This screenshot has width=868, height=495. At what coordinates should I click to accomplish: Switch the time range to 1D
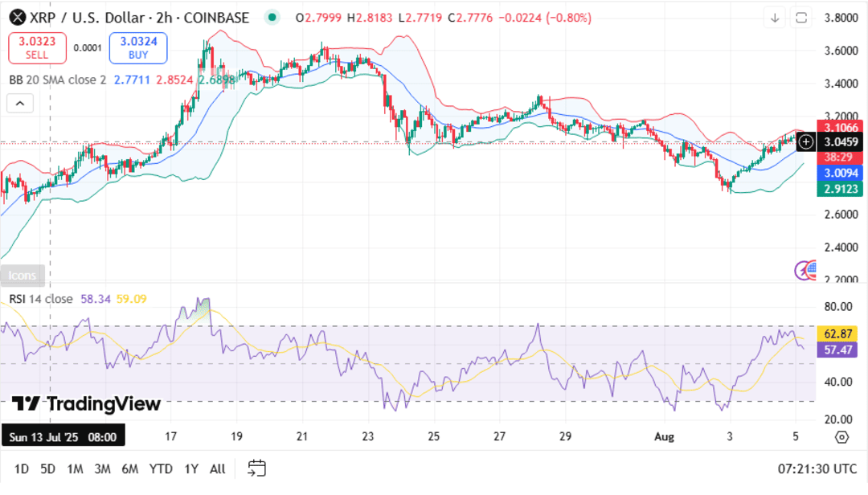[22, 468]
